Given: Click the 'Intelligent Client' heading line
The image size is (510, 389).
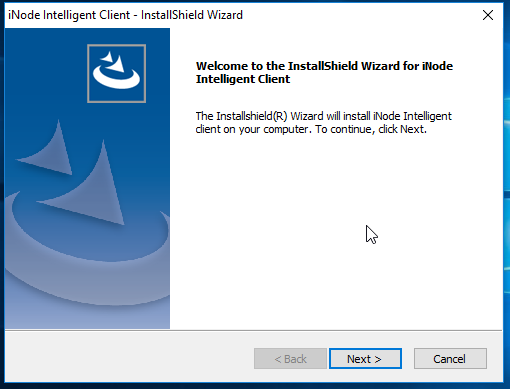Looking at the screenshot, I should (x=243, y=79).
